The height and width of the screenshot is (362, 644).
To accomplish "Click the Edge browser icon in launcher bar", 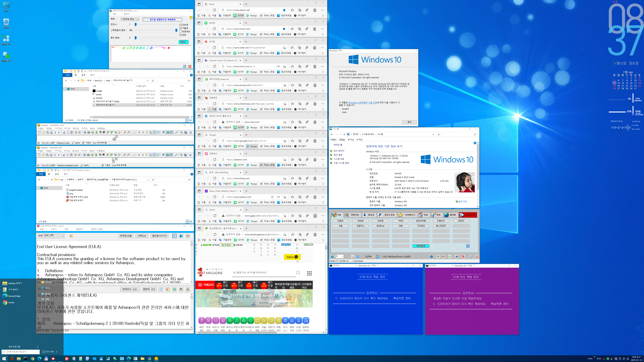I will coord(333,257).
